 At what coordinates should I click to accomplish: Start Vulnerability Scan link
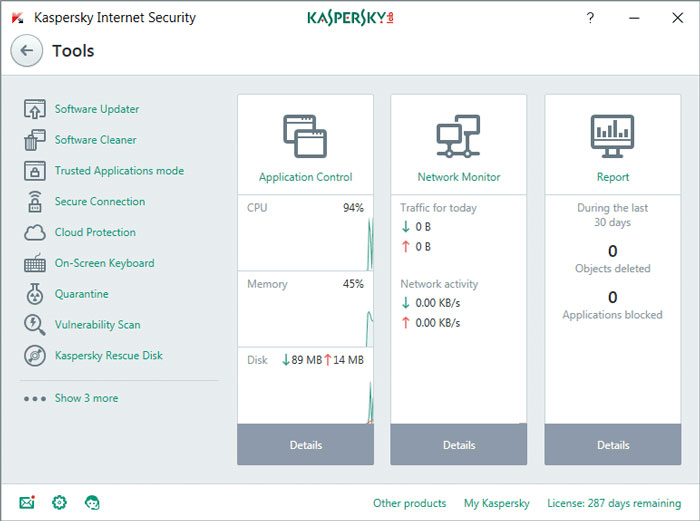[x=97, y=325]
